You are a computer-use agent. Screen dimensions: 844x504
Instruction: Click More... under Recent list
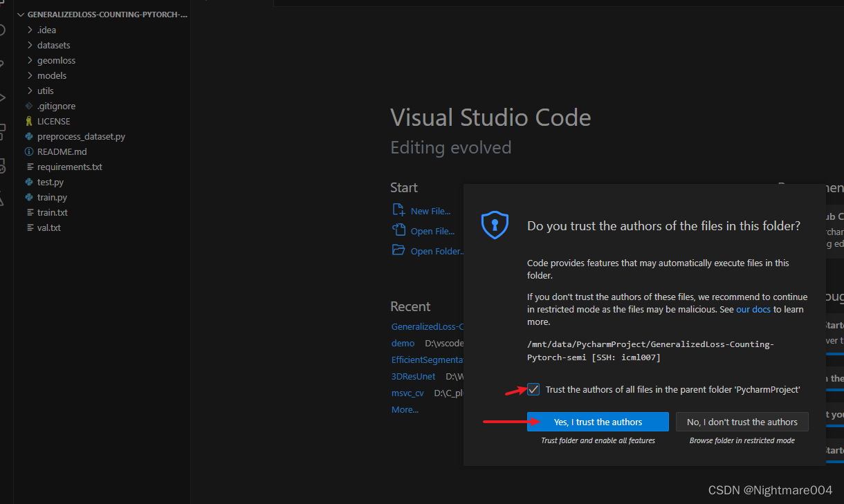coord(405,410)
